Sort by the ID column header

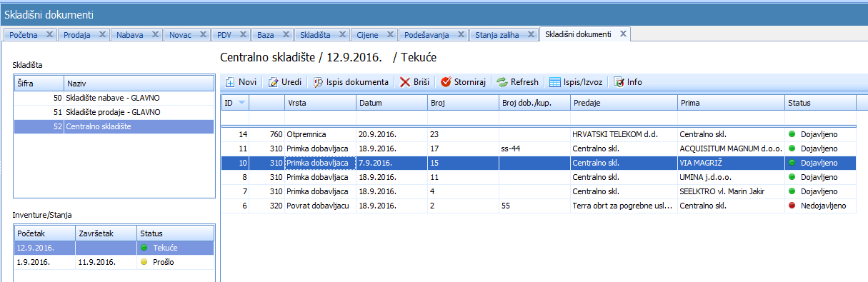[x=235, y=103]
